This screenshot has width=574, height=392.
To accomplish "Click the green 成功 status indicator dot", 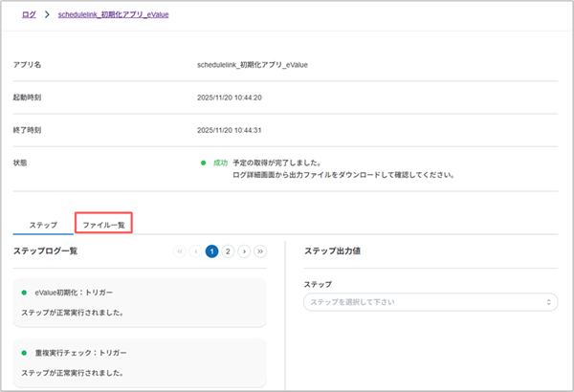I will click(x=204, y=163).
